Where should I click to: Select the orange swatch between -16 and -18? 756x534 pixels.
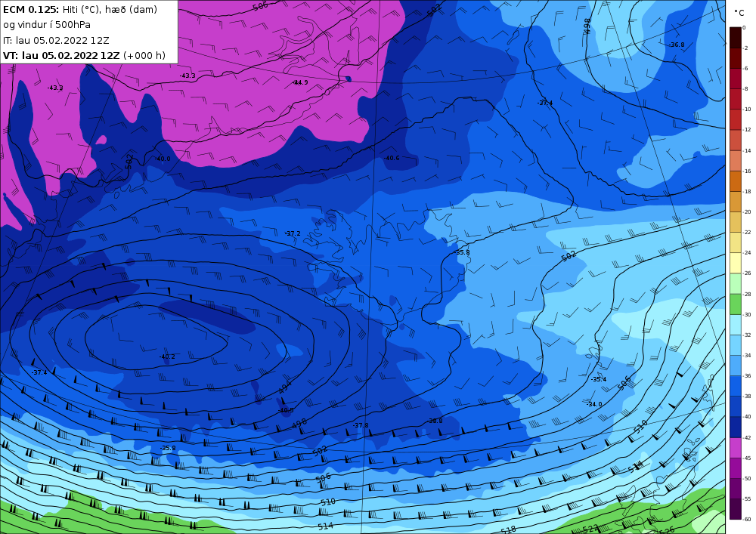pos(736,181)
